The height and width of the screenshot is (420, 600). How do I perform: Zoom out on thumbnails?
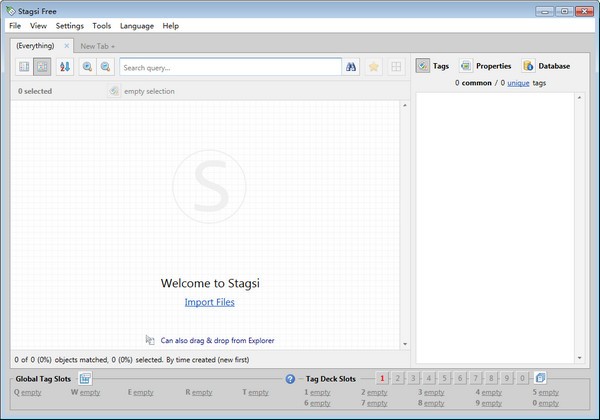point(105,67)
